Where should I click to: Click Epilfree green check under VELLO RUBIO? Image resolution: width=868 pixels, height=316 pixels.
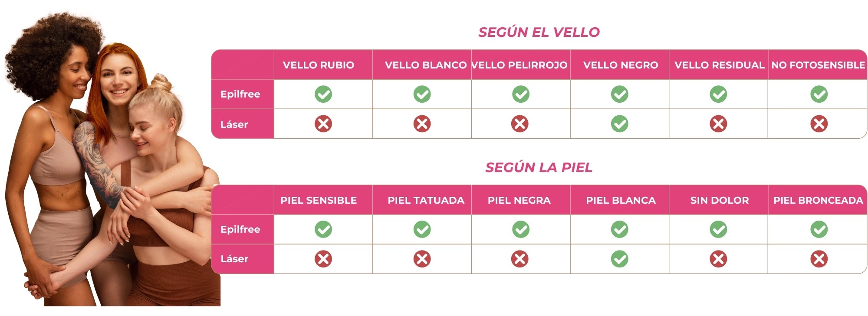pos(323,94)
